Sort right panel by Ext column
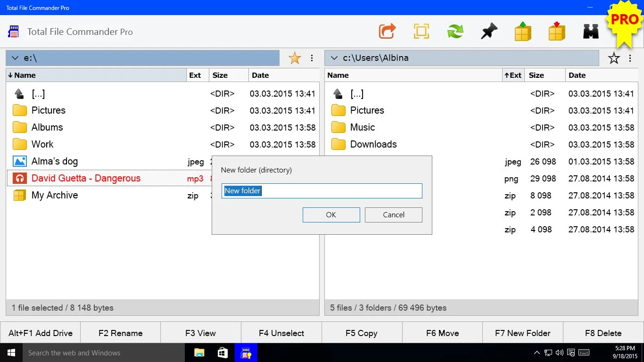The image size is (644, 362). coord(513,75)
